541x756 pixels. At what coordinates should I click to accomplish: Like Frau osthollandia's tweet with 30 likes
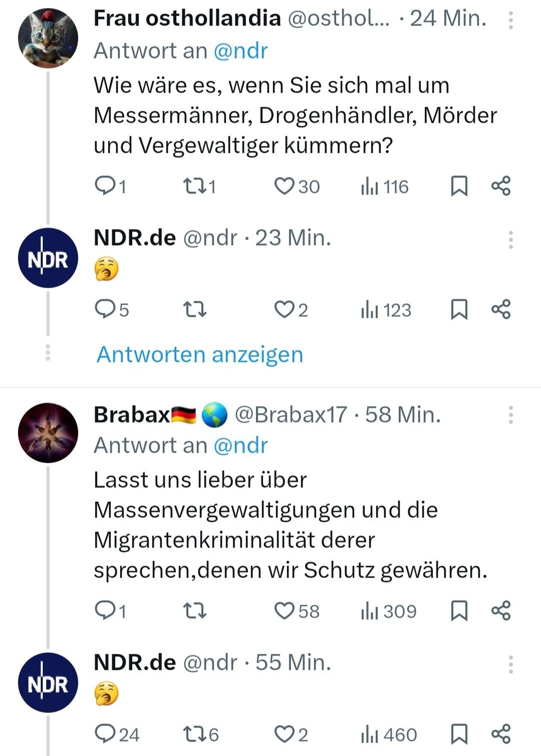click(x=285, y=186)
